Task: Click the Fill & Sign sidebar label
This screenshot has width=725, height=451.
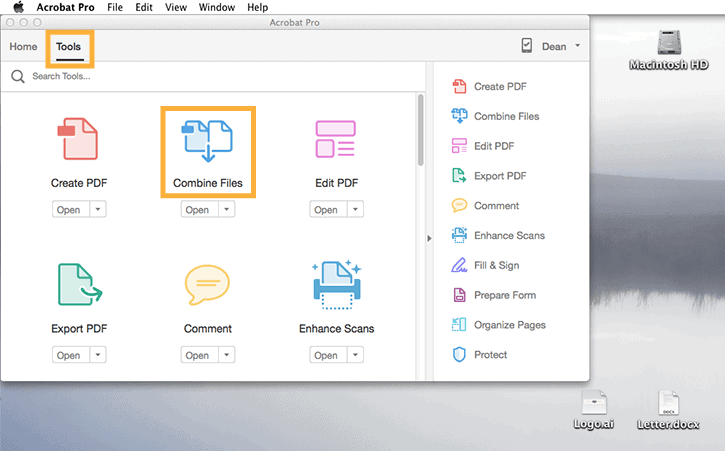Action: point(497,265)
